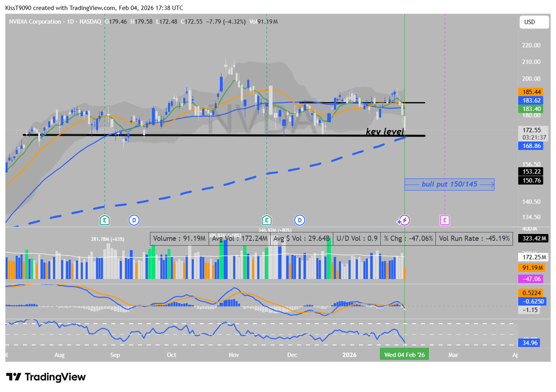556x392 pixels.
Task: Select the current price 172.55 label
Action: coord(532,130)
